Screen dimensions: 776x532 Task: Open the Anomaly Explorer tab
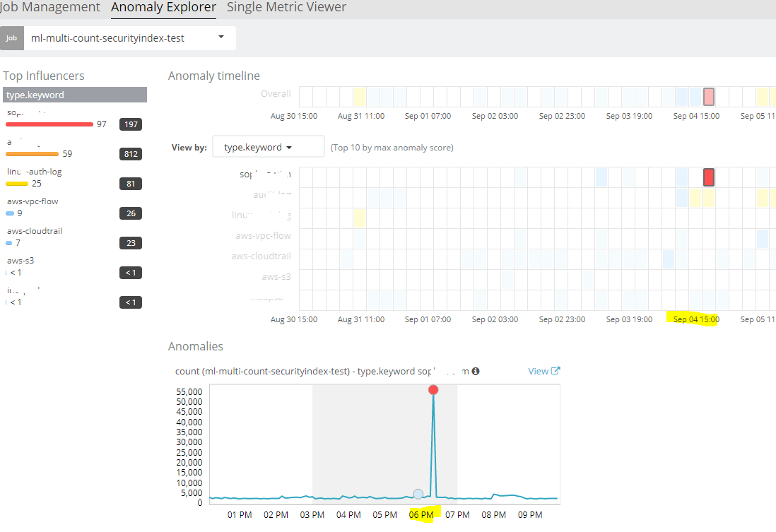click(x=163, y=8)
